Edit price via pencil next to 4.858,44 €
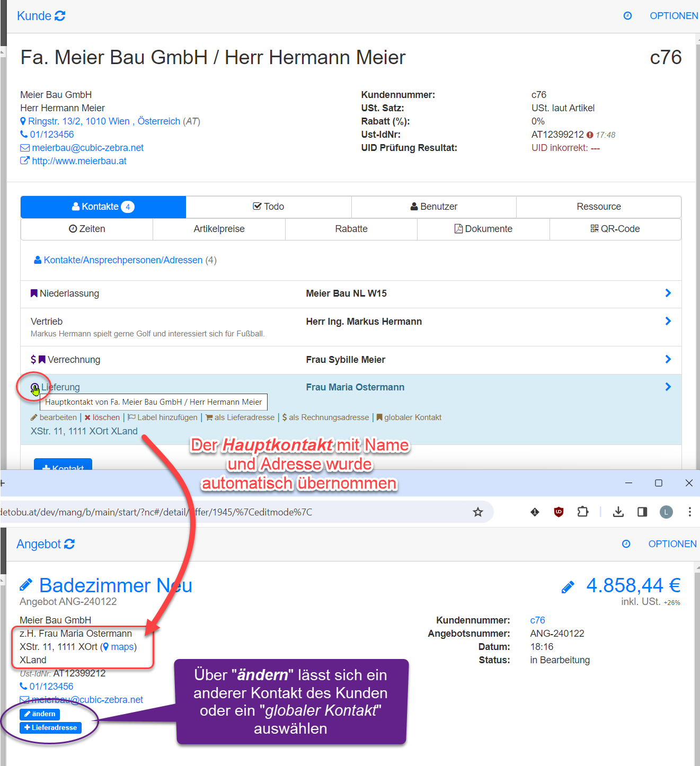Viewport: 700px width, 766px height. [568, 587]
